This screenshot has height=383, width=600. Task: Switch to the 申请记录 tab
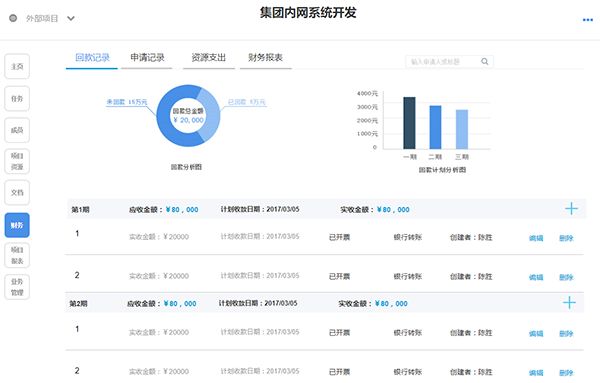(147, 58)
